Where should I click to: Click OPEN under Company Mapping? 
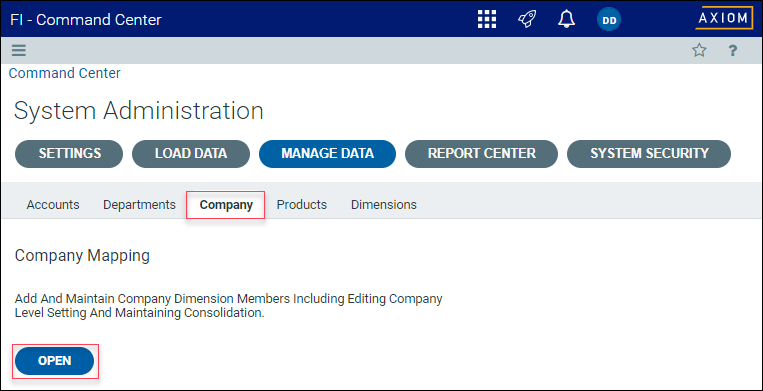(x=54, y=361)
